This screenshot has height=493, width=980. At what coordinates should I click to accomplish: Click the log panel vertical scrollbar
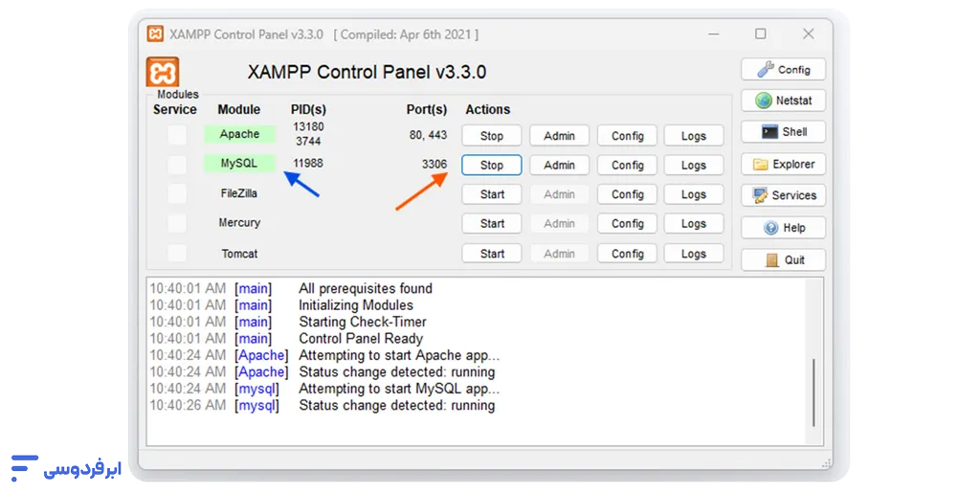tap(813, 392)
